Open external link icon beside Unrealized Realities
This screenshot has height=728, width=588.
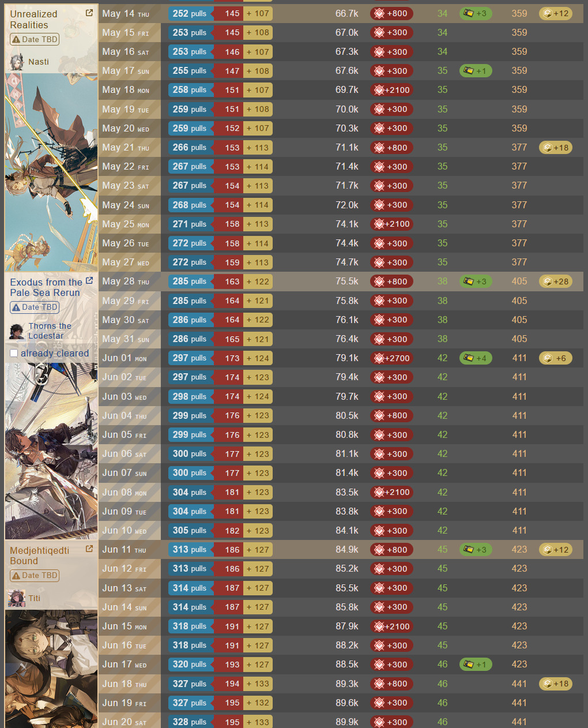tap(89, 13)
